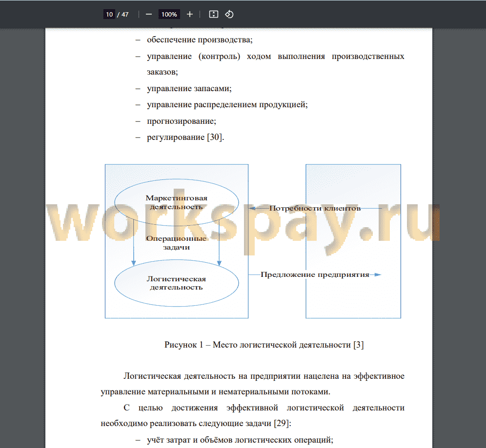Click the 'Маркетинговая деятельность' ellipse label
Screen dimensions: 486x448
click(x=176, y=202)
